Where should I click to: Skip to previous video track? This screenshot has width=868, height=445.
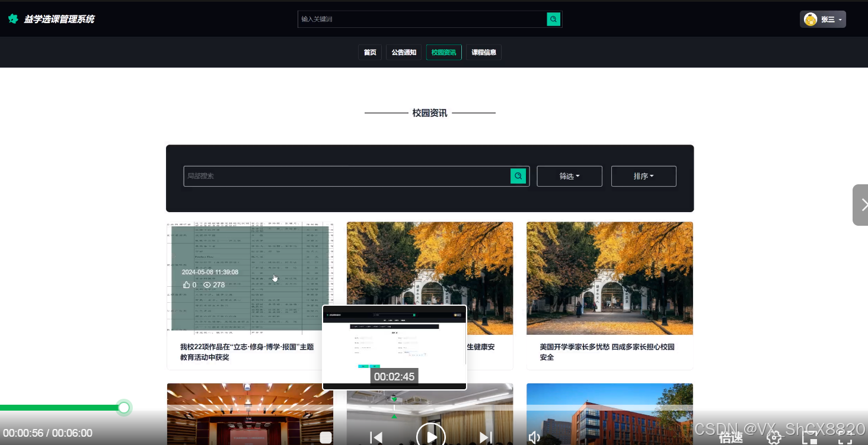(376, 437)
